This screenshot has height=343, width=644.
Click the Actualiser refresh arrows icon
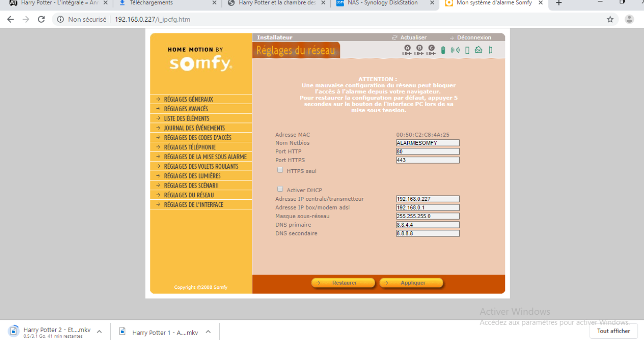(x=395, y=38)
